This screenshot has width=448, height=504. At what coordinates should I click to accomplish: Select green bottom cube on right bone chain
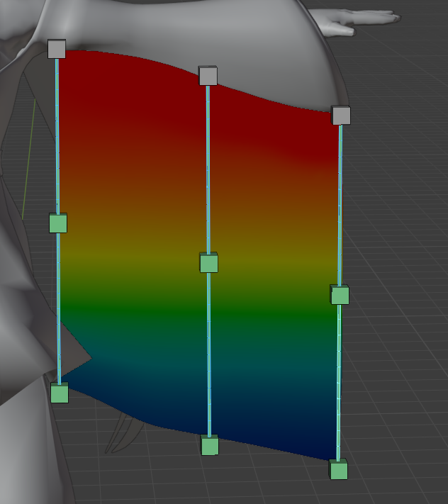click(338, 469)
